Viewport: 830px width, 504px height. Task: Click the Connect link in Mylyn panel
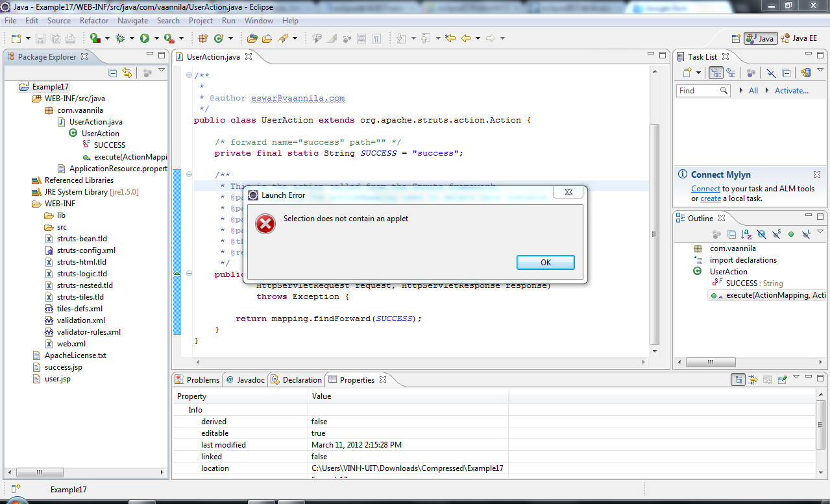[705, 189]
